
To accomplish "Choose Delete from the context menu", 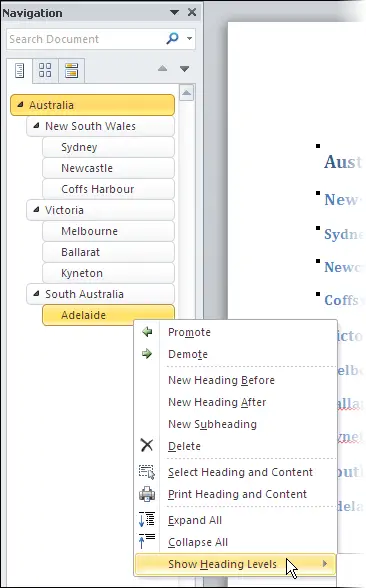I will pos(236,446).
